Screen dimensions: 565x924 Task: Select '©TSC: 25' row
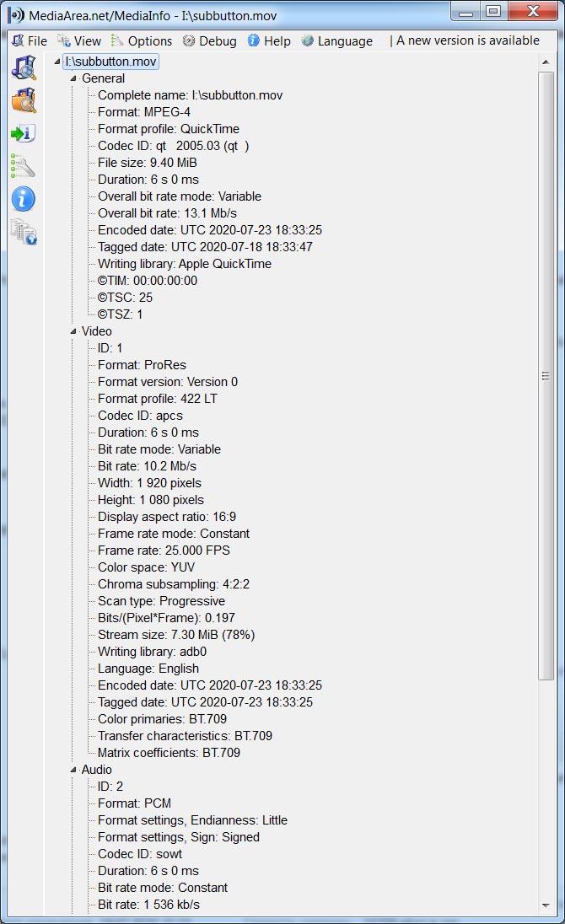click(125, 298)
